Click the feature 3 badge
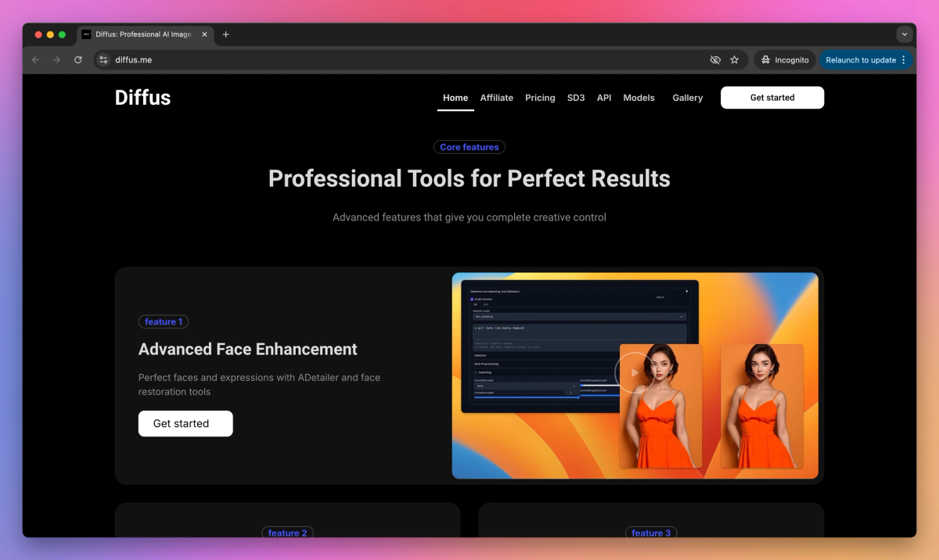 [x=651, y=533]
